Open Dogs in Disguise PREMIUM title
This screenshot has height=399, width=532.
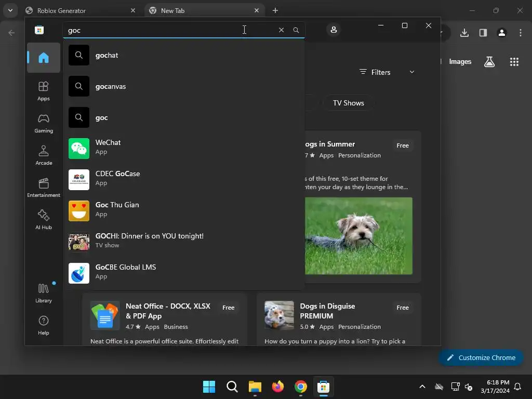click(327, 311)
